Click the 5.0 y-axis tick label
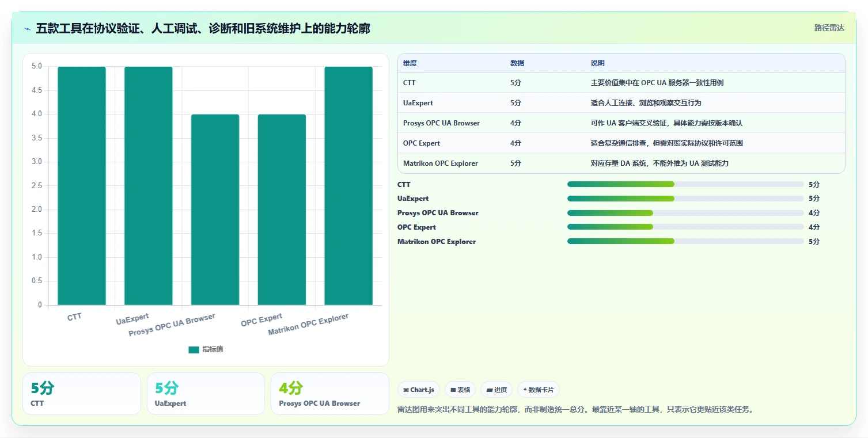This screenshot has height=438, width=868. [x=37, y=66]
